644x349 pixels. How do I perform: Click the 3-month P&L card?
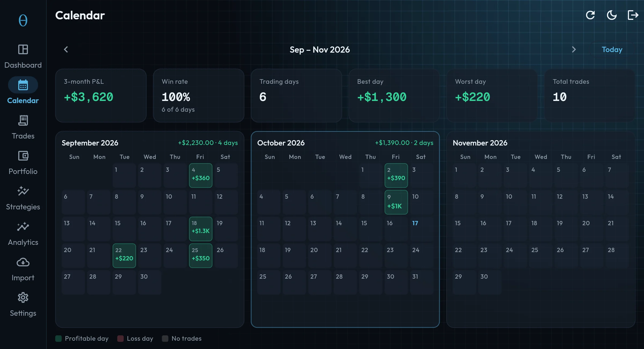tap(101, 96)
